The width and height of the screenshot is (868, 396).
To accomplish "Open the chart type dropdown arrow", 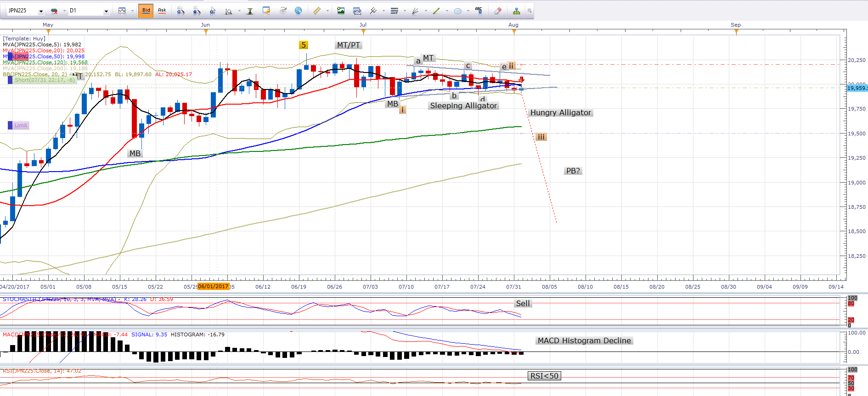I will [x=132, y=11].
